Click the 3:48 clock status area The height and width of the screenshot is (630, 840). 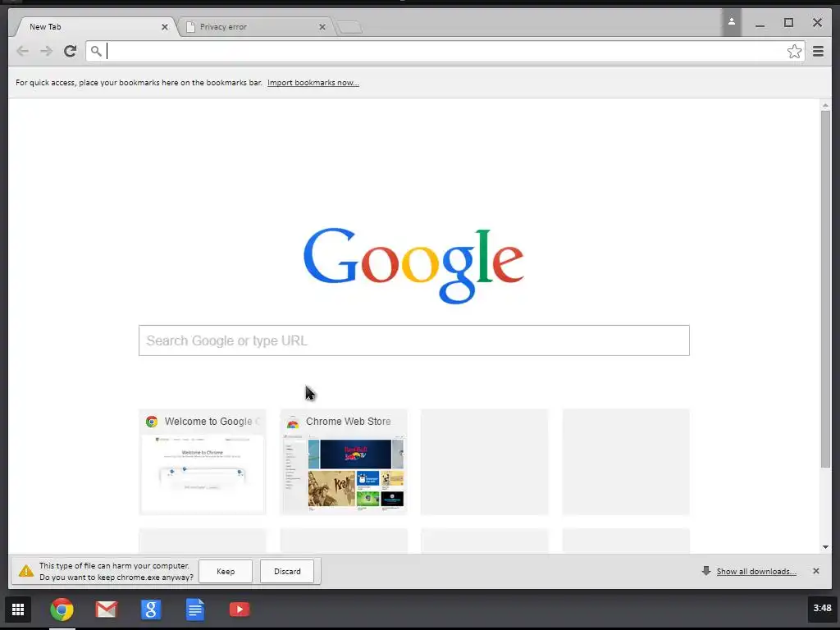822,608
